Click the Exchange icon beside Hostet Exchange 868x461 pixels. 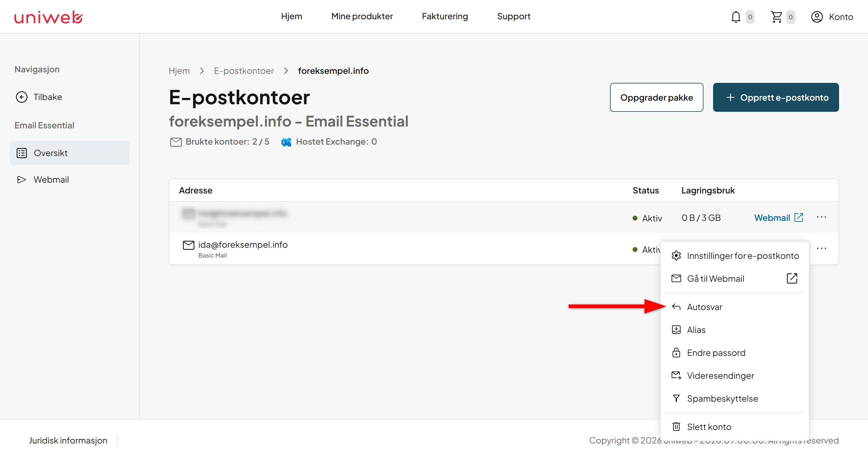pyautogui.click(x=286, y=142)
